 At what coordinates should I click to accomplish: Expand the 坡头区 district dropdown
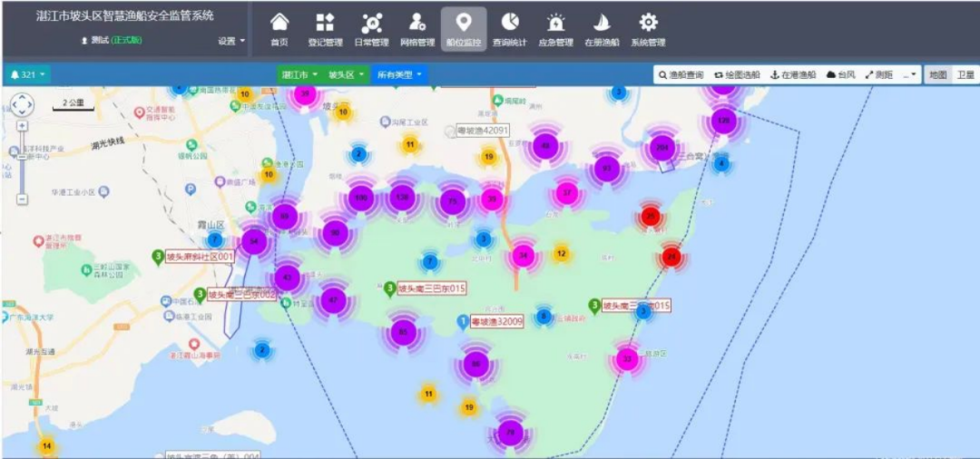[346, 74]
